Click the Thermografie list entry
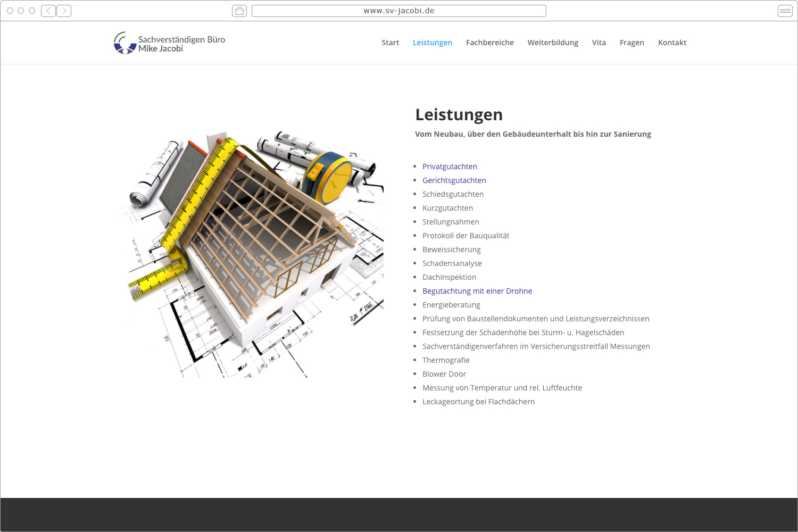This screenshot has width=798, height=532. [x=446, y=360]
